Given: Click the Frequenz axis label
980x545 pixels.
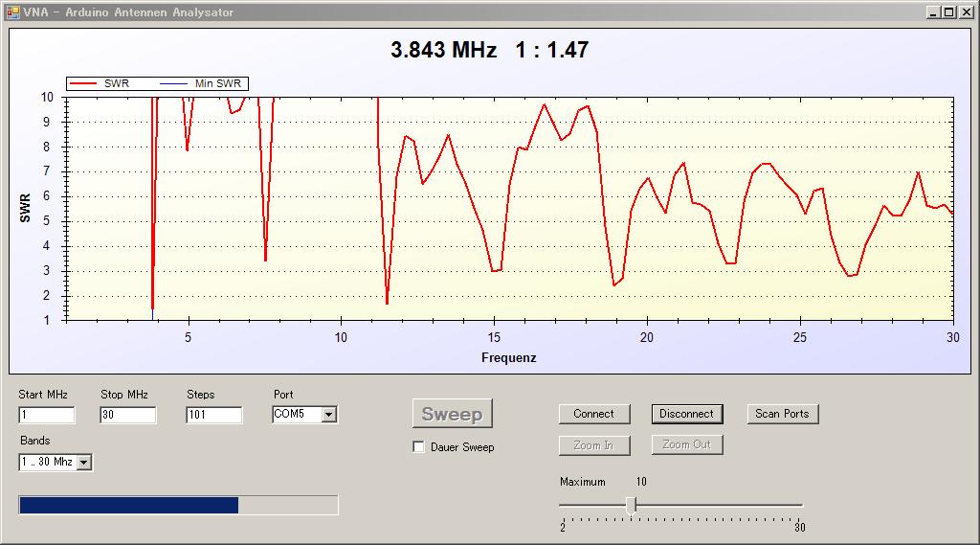Looking at the screenshot, I should [509, 358].
